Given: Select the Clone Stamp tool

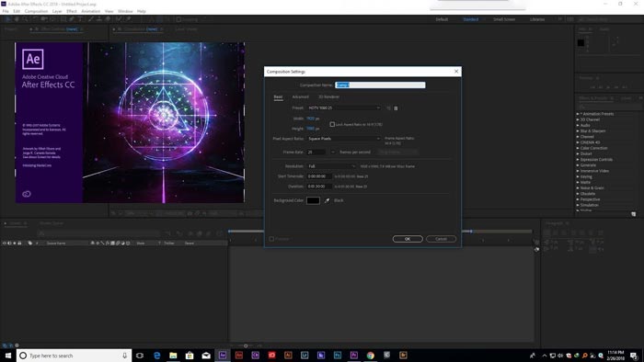Looking at the screenshot, I should point(99,19).
